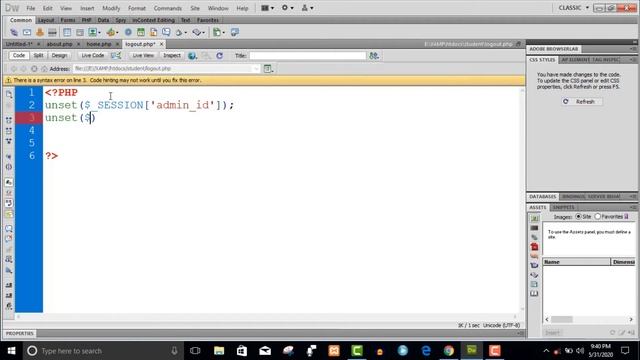640x360 pixels.
Task: Insert a Table from the Common bar
Action: [x=67, y=32]
